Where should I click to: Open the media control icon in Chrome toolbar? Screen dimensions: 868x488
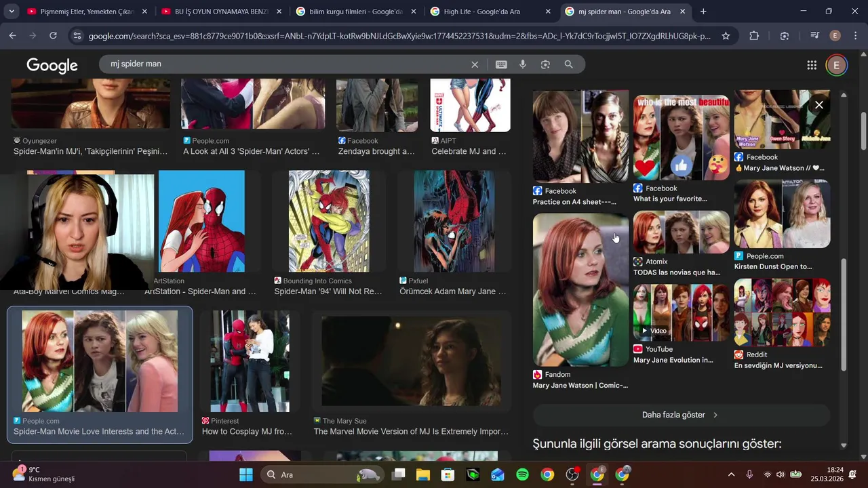coord(815,36)
